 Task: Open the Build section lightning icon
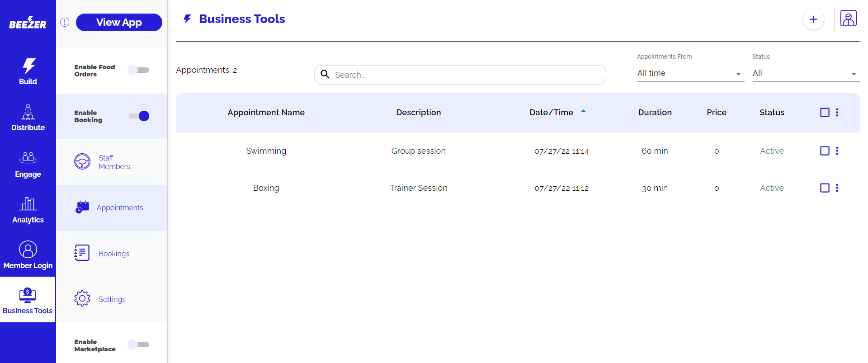point(28,66)
